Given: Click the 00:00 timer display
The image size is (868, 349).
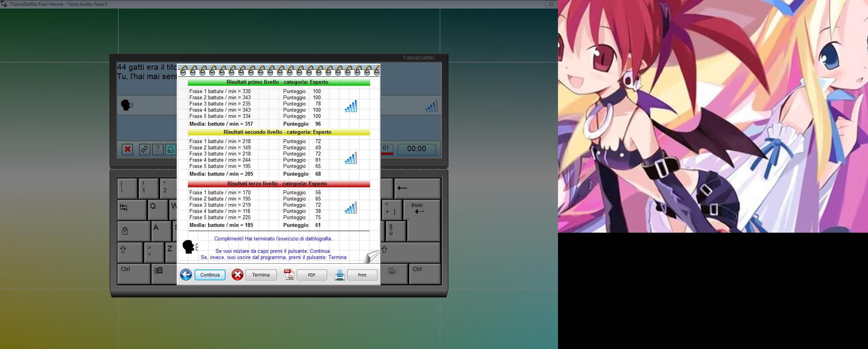Looking at the screenshot, I should pyautogui.click(x=417, y=149).
